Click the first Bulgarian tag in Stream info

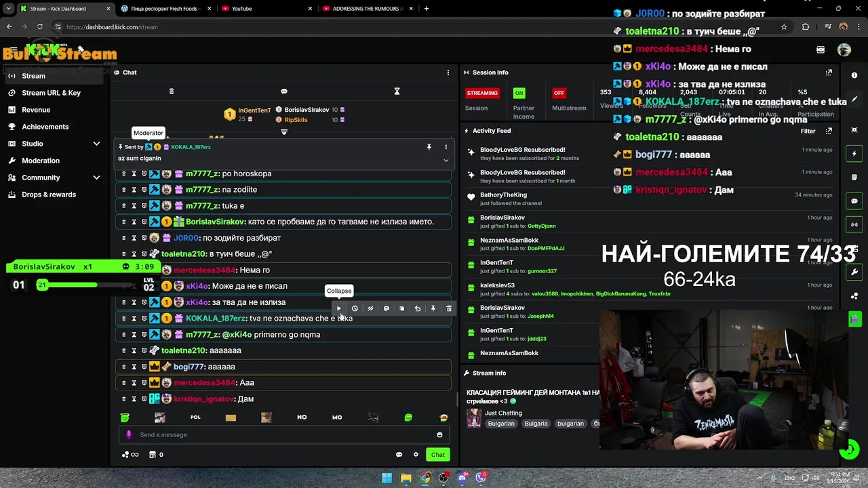(x=501, y=424)
